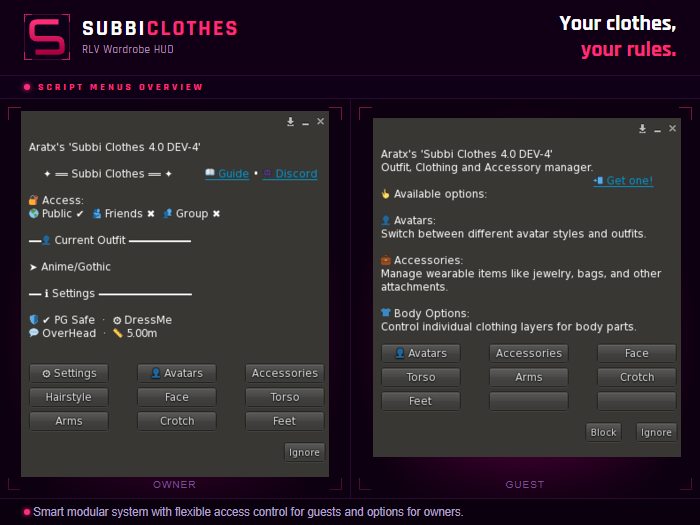This screenshot has width=700, height=525.
Task: Click the Subbi Clothes S logo
Action: coord(47,37)
